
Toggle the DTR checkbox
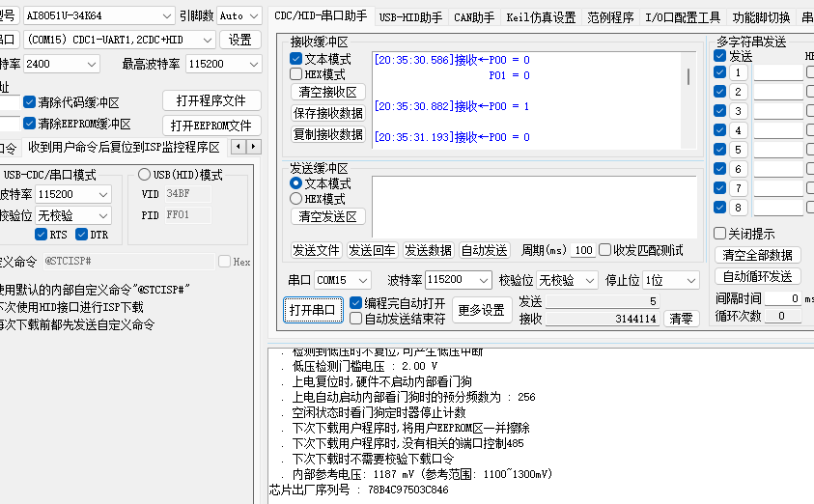[x=81, y=234]
